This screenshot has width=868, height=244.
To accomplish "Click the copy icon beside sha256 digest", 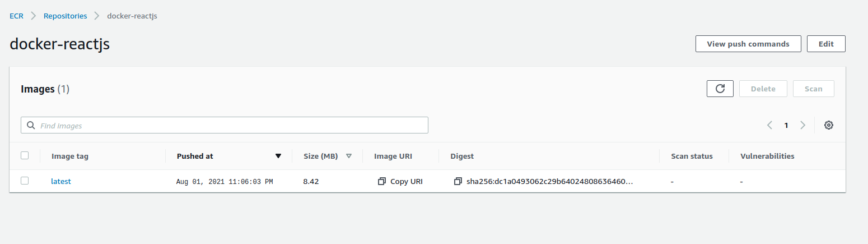I will (x=458, y=181).
